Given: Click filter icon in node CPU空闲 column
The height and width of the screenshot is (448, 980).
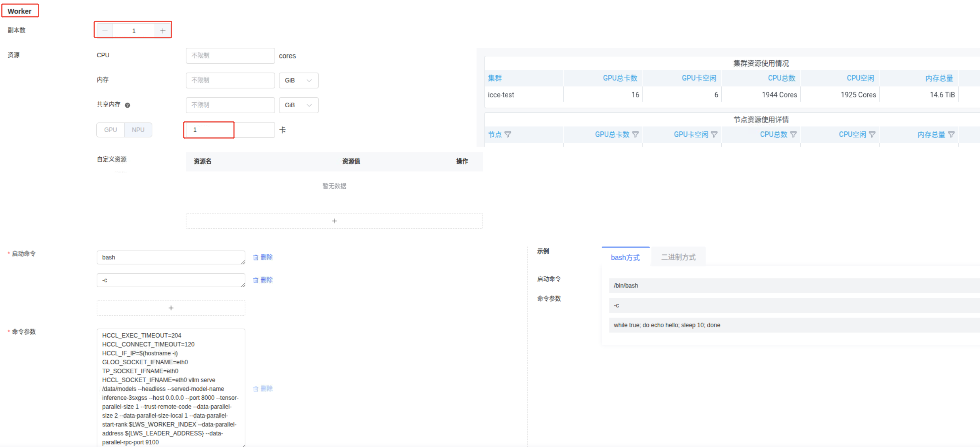Looking at the screenshot, I should (x=872, y=134).
